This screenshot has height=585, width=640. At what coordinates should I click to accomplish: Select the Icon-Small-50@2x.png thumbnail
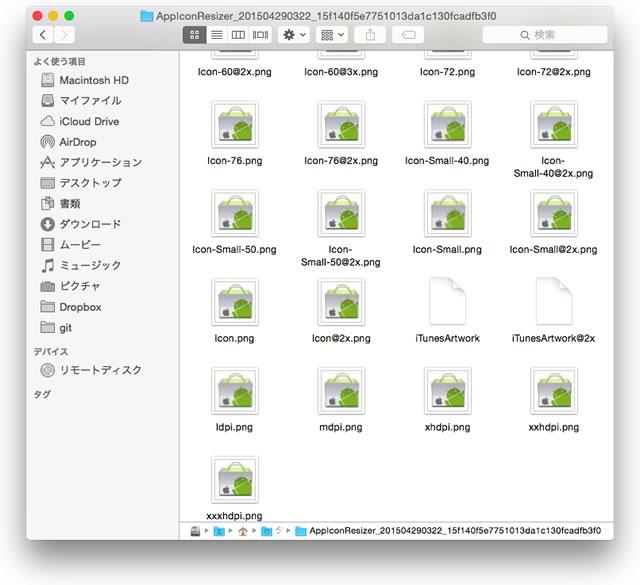pyautogui.click(x=341, y=213)
